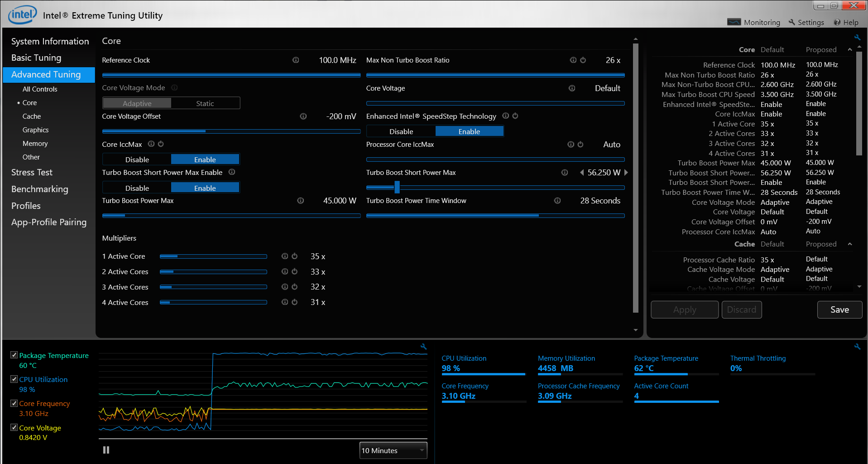Collapse the Core section in the summary panel

pyautogui.click(x=850, y=49)
